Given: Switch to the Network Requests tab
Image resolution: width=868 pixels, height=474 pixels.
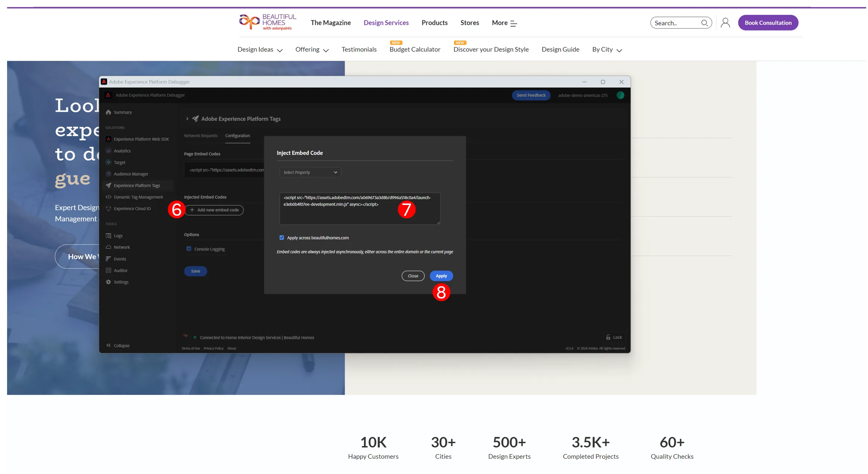Looking at the screenshot, I should pyautogui.click(x=201, y=136).
